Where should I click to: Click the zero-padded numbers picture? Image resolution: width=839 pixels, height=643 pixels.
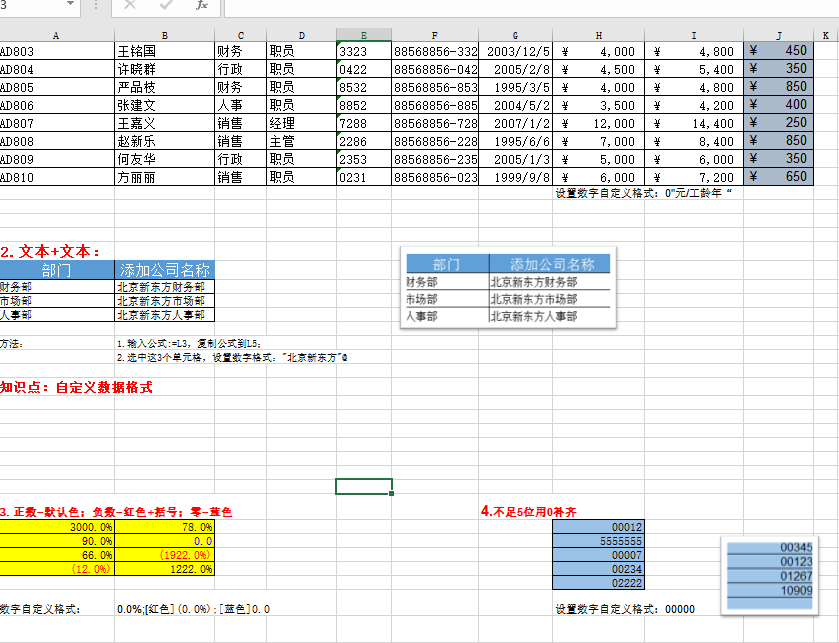(770, 576)
